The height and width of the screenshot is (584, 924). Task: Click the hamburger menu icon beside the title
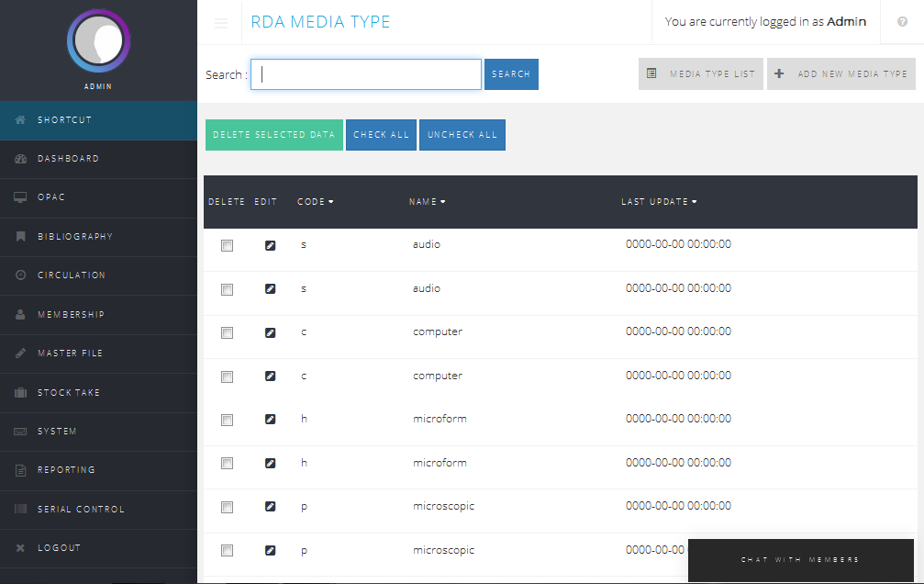pyautogui.click(x=221, y=23)
